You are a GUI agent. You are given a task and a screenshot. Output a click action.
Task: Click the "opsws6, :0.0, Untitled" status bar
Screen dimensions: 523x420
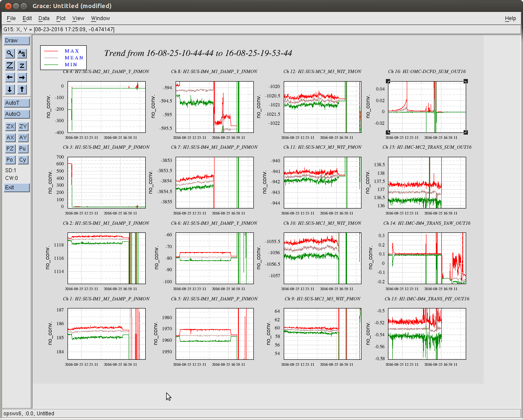[x=261, y=413]
